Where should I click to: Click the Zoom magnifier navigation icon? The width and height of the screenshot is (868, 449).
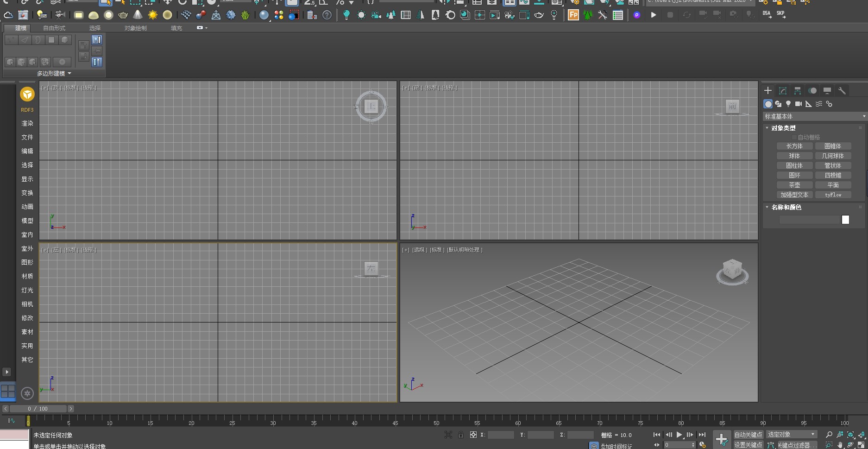(x=829, y=435)
